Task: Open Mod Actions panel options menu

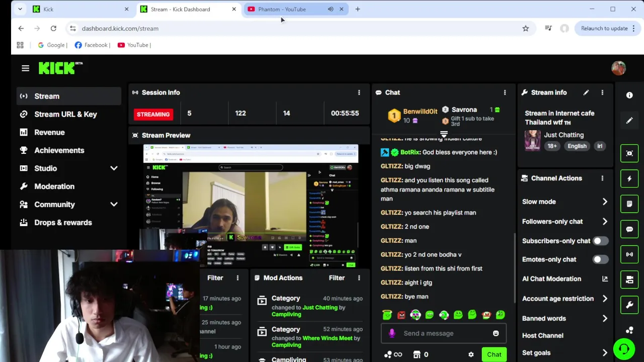Action: pyautogui.click(x=359, y=278)
